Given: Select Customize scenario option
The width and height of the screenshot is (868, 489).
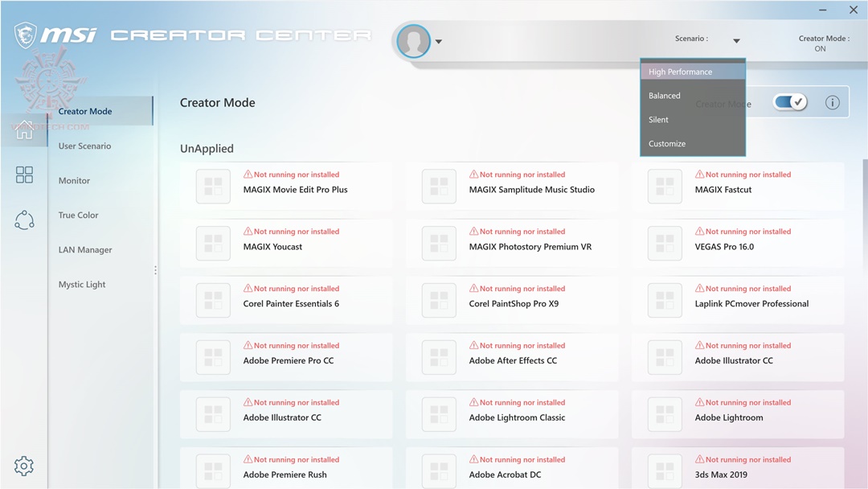Looking at the screenshot, I should point(693,143).
